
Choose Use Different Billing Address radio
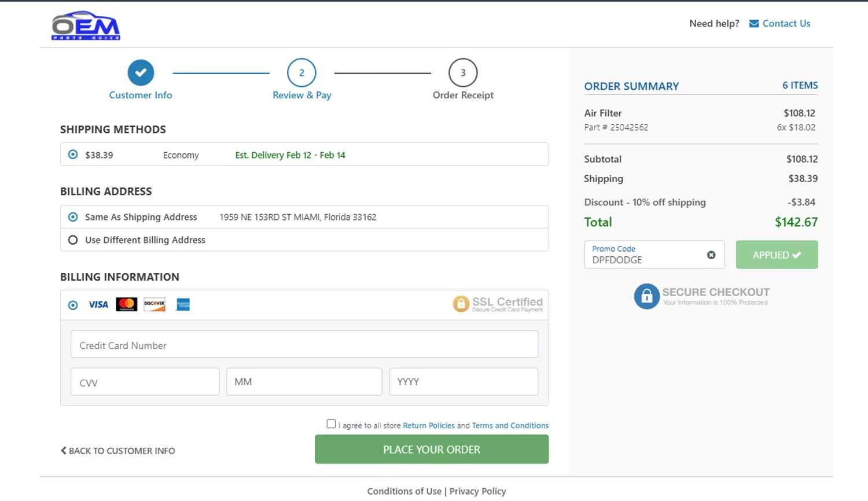coord(73,240)
